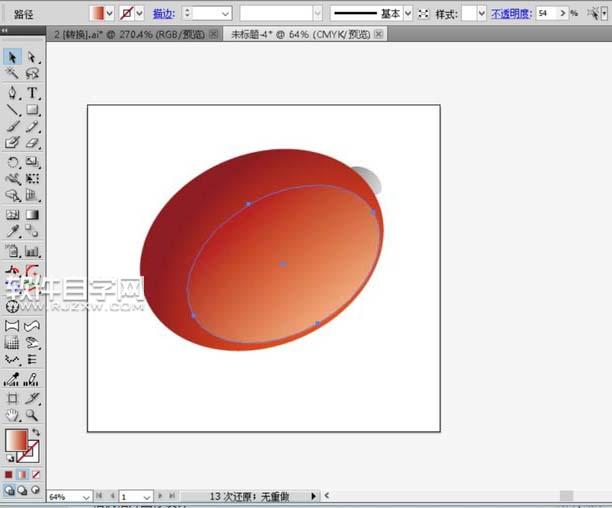The image size is (612, 508).
Task: Pick the Rectangle shape tool
Action: 32,109
